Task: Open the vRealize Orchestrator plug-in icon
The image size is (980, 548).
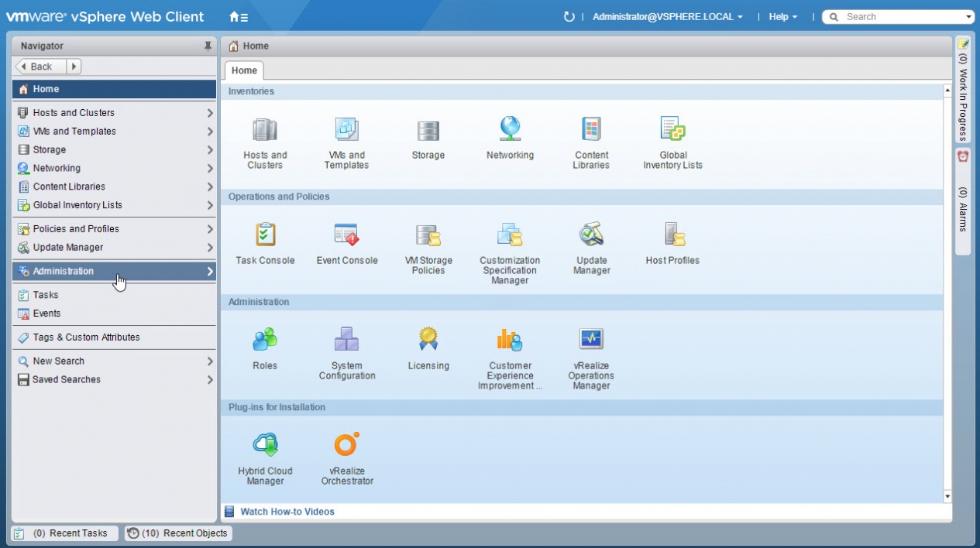Action: 346,445
